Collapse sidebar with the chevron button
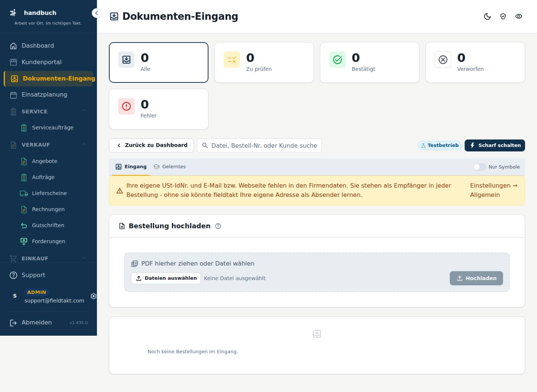537x392 pixels. tap(96, 13)
